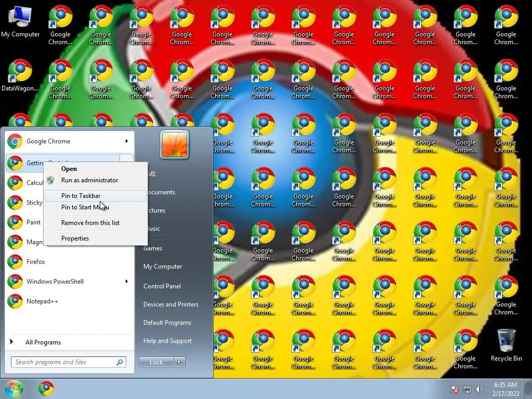Expand Google Chrome jump list arrow
The image size is (532, 399).
point(127,141)
